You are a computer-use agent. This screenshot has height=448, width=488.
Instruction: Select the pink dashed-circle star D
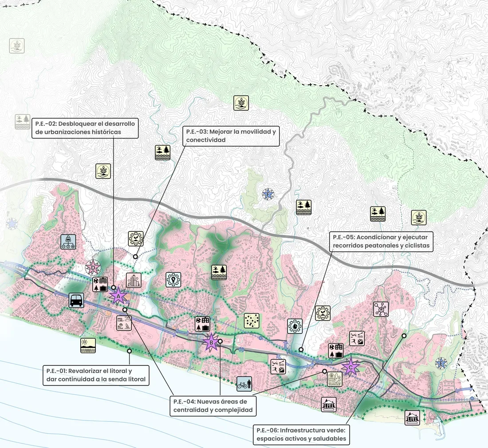93,268
